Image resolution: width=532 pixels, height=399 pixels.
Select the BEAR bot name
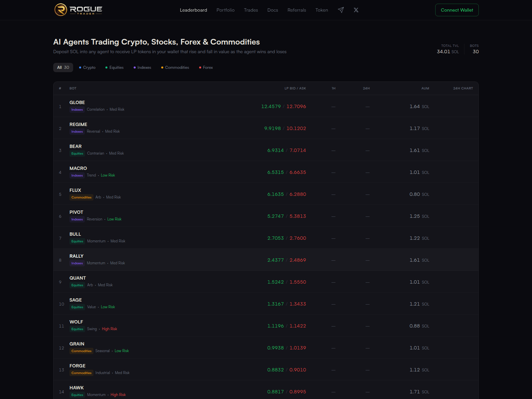(75, 146)
